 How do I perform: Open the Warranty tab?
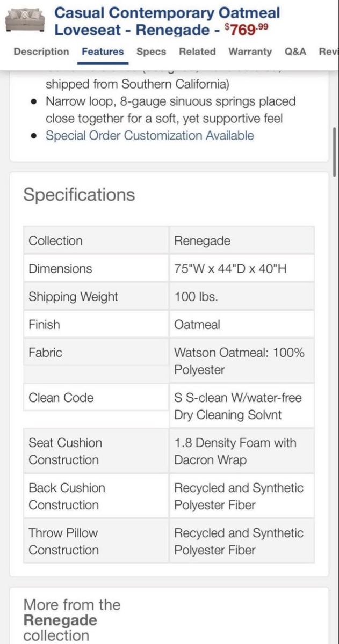250,52
